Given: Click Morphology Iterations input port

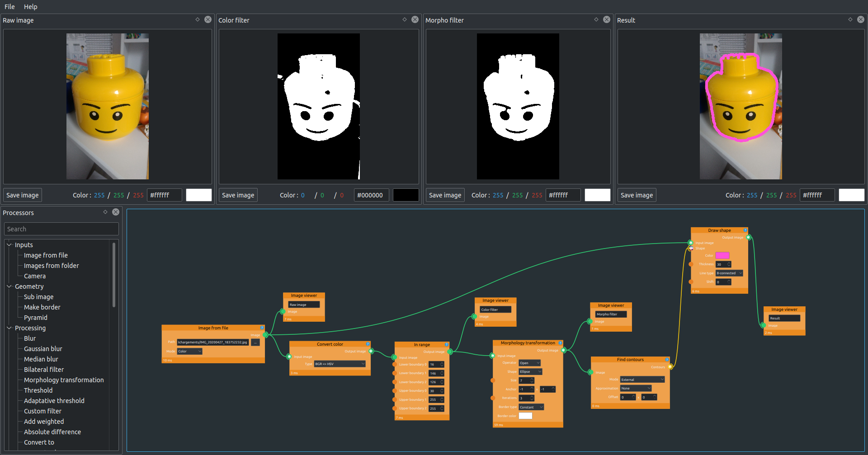Looking at the screenshot, I should pos(493,398).
